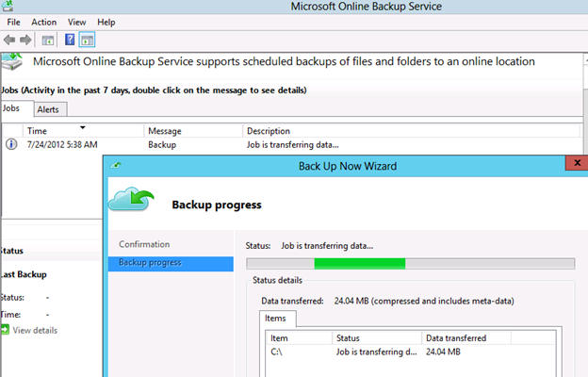The image size is (588, 377).
Task: Toggle the Action pane toolbar icon
Action: 87,40
